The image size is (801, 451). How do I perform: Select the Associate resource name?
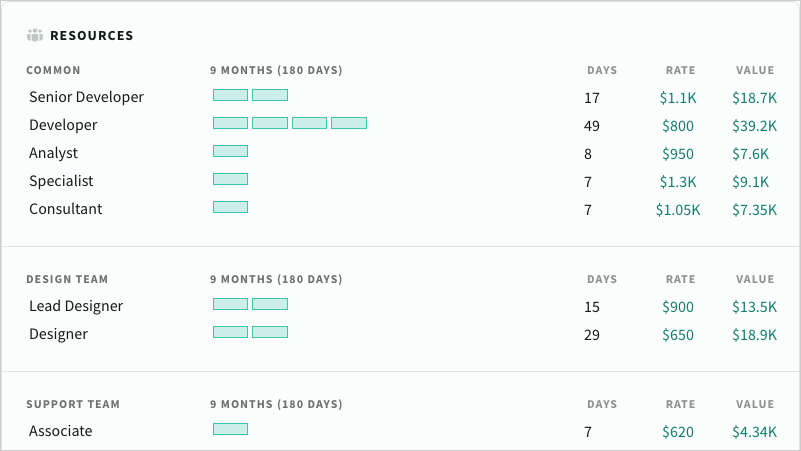pyautogui.click(x=60, y=431)
